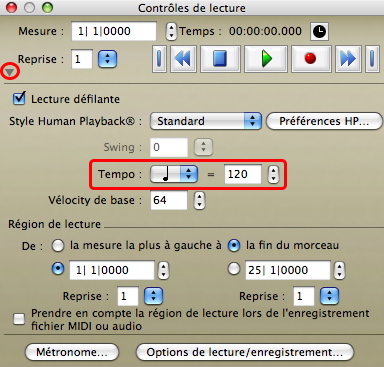The height and width of the screenshot is (367, 384).
Task: Open the top Reprise dropdown near Mesure
Action: (x=107, y=59)
